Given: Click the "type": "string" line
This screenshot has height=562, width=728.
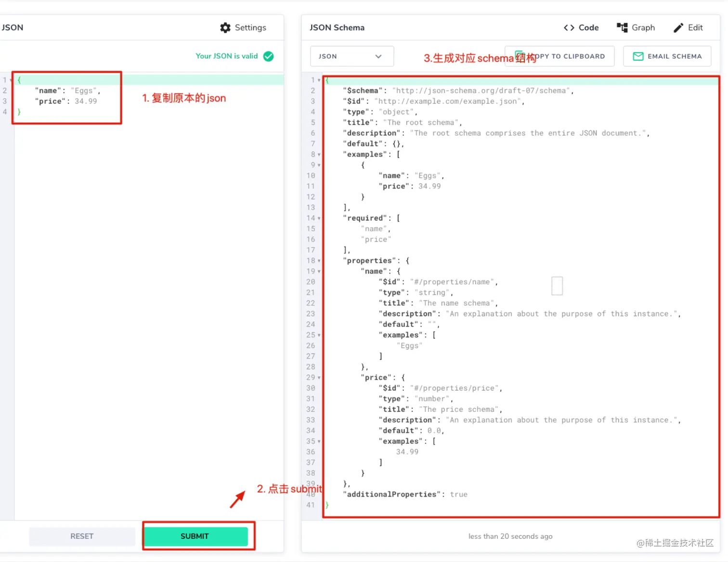Looking at the screenshot, I should 416,293.
